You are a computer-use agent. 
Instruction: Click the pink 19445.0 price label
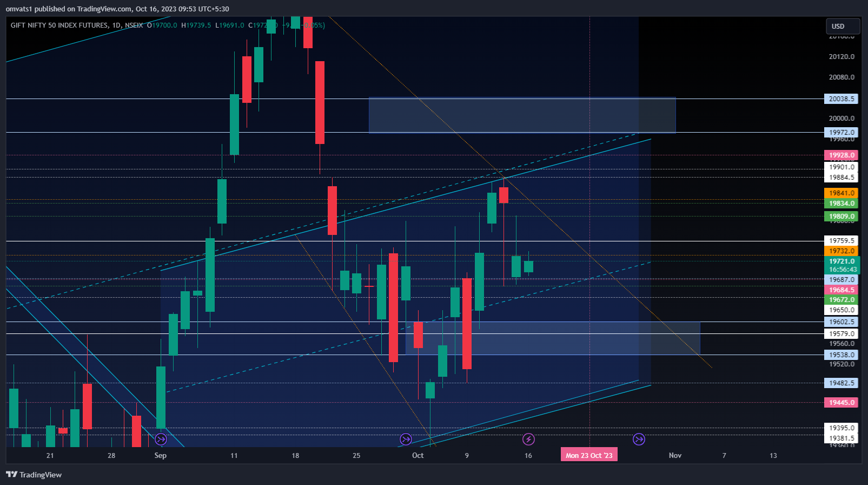coord(842,403)
